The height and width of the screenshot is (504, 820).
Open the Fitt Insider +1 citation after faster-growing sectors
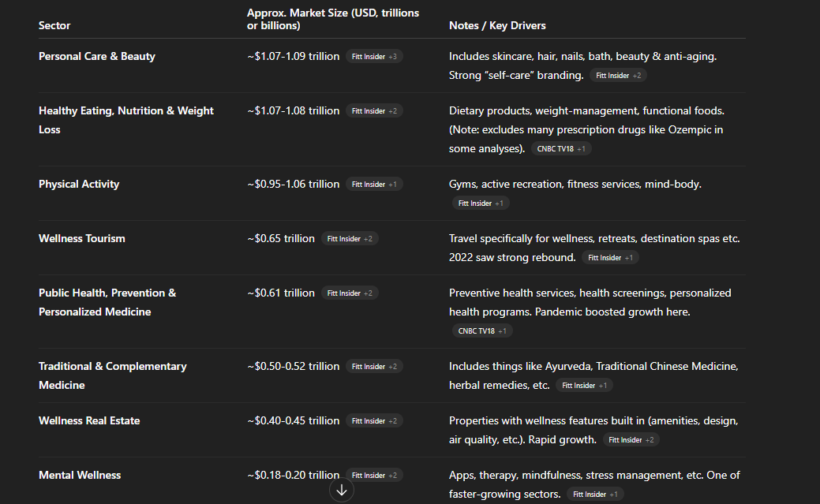pos(595,494)
